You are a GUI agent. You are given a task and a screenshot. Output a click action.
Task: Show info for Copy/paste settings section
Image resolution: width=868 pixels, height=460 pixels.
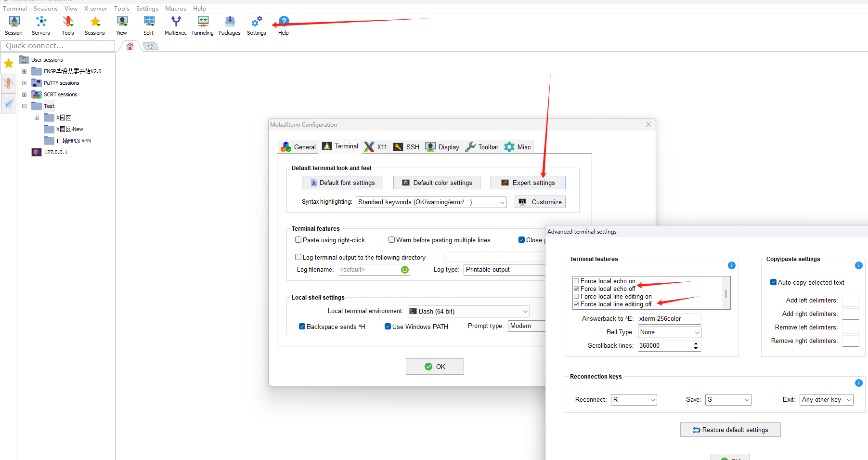858,265
